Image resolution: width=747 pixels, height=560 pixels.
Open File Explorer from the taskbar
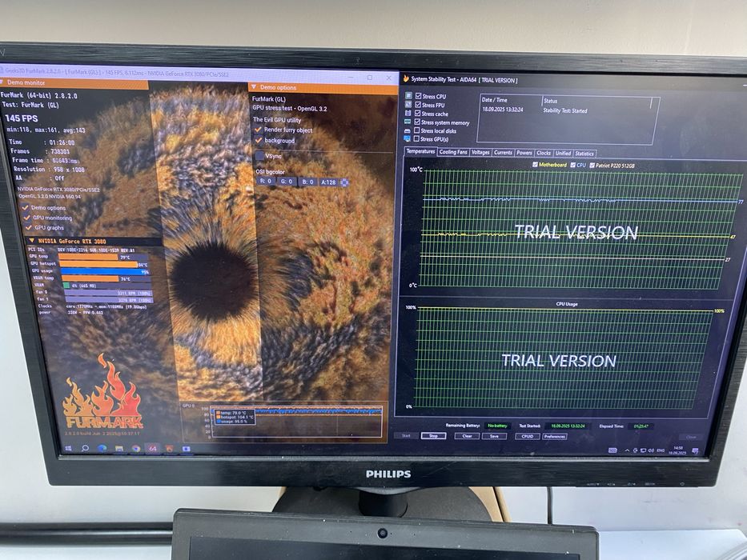click(x=119, y=449)
